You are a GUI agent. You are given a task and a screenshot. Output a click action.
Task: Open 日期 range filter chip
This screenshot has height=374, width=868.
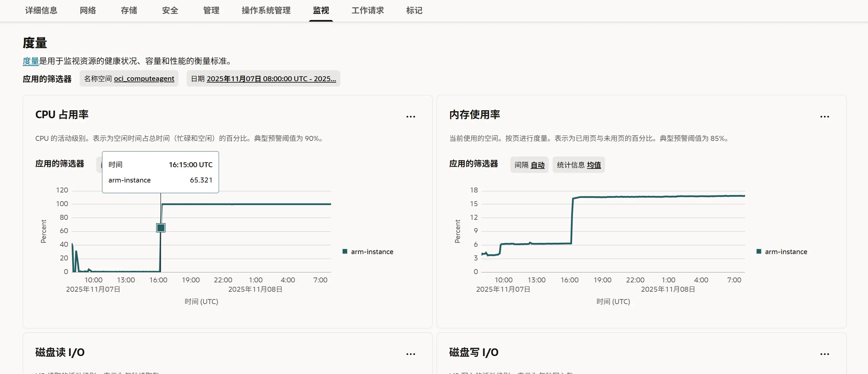tap(263, 79)
